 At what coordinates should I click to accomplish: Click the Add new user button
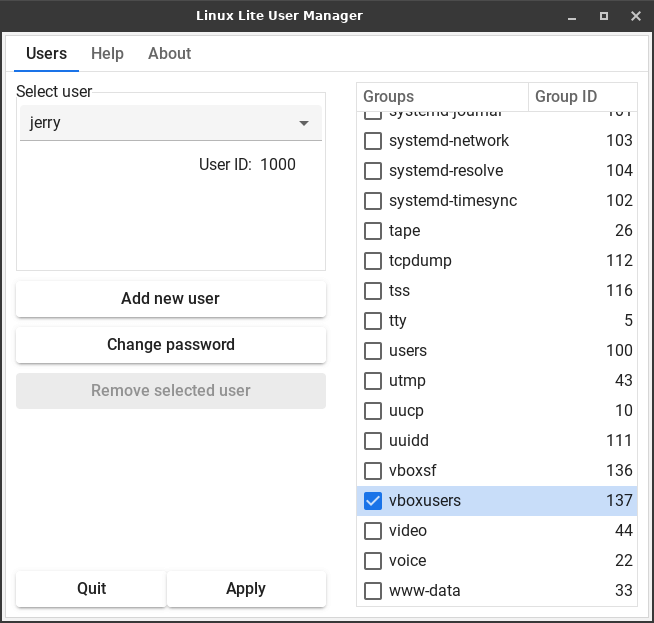pyautogui.click(x=170, y=299)
